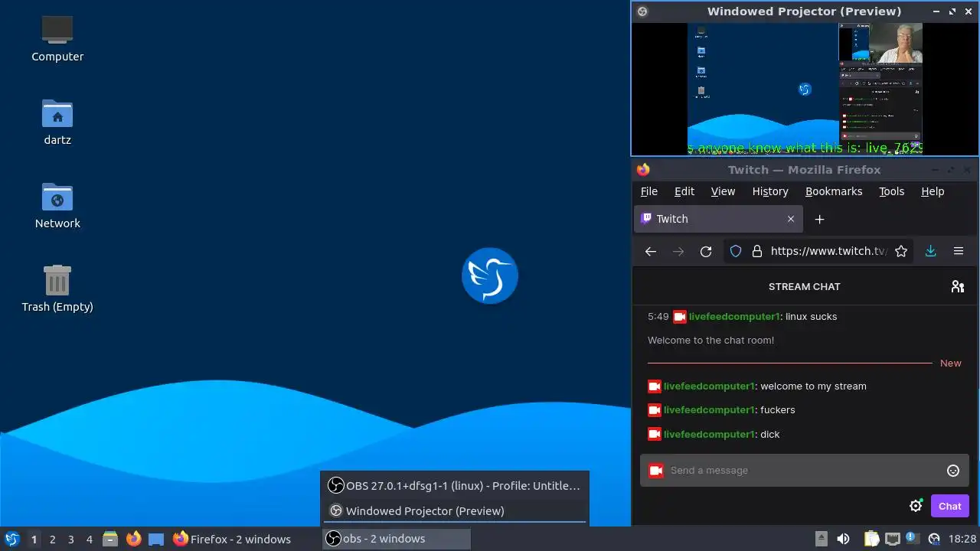Maximize the Windowed Projector window
Viewport: 980px width, 551px height.
[952, 11]
